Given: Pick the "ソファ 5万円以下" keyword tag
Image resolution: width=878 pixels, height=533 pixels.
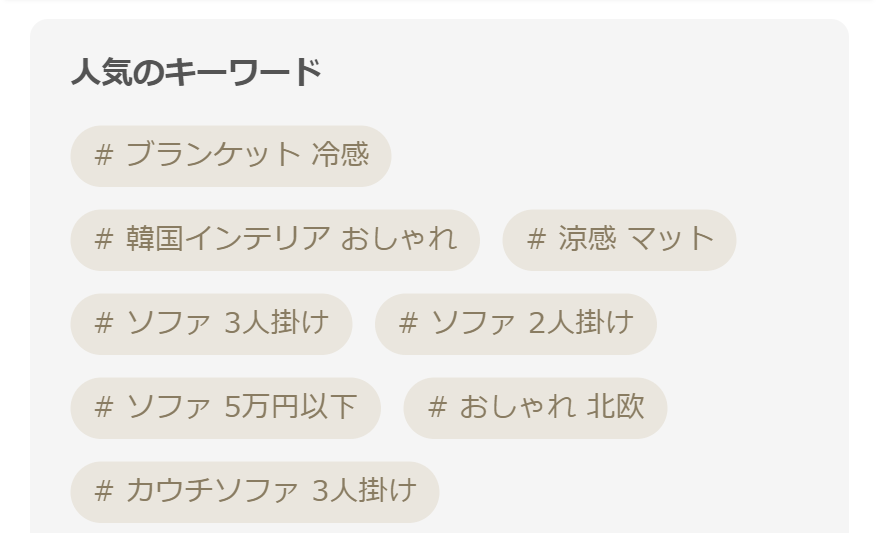Looking at the screenshot, I should [x=225, y=408].
